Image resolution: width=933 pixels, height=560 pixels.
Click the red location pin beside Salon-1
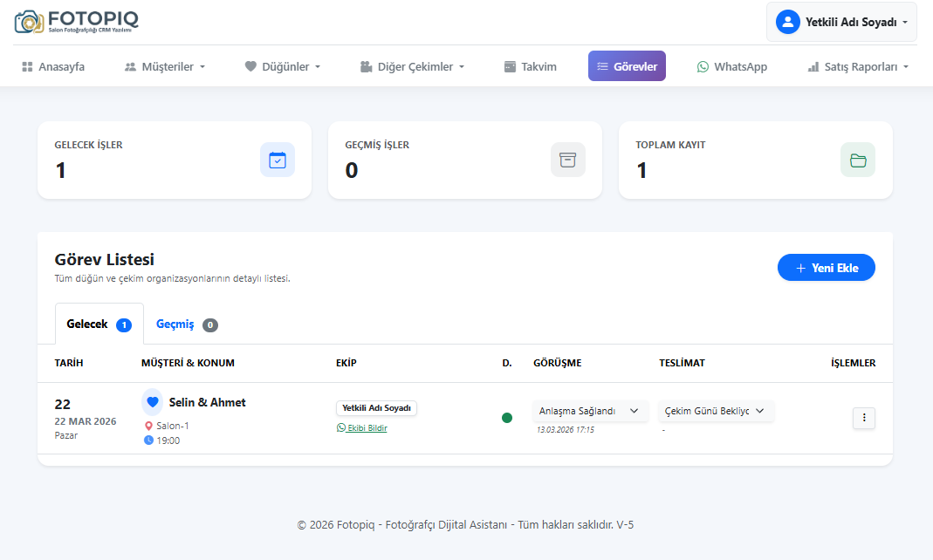coord(148,426)
